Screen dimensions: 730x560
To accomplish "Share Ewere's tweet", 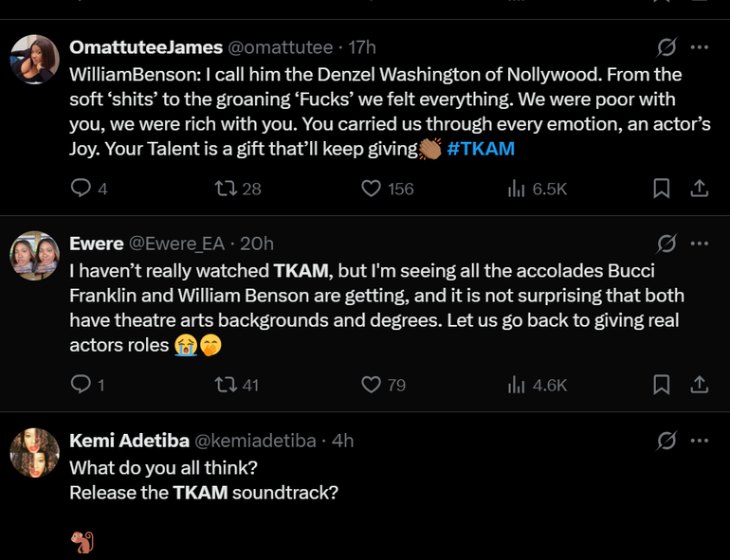I will point(699,385).
